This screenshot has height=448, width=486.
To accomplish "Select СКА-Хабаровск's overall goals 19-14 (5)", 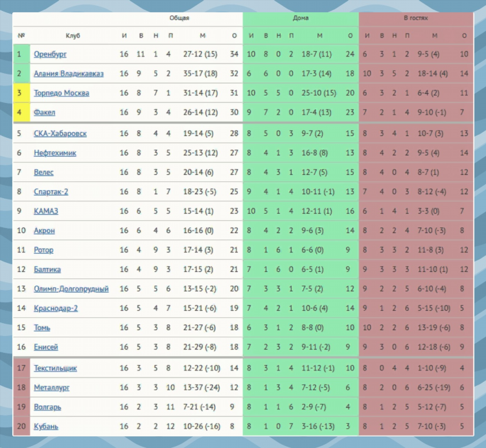I will (x=198, y=133).
